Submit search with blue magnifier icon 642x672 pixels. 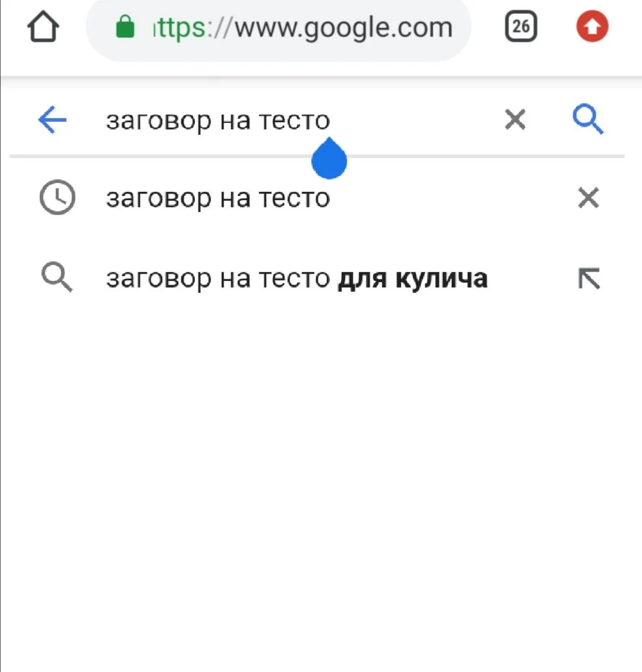pos(588,119)
